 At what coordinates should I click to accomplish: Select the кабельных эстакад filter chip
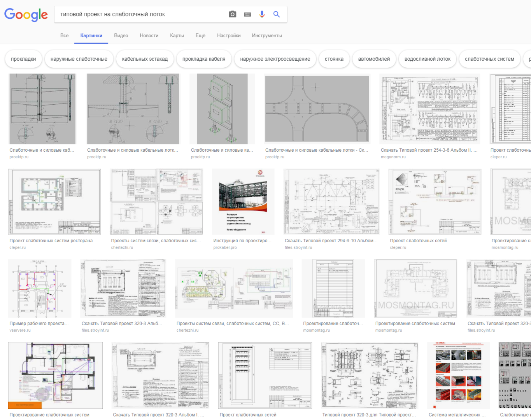[x=145, y=59]
